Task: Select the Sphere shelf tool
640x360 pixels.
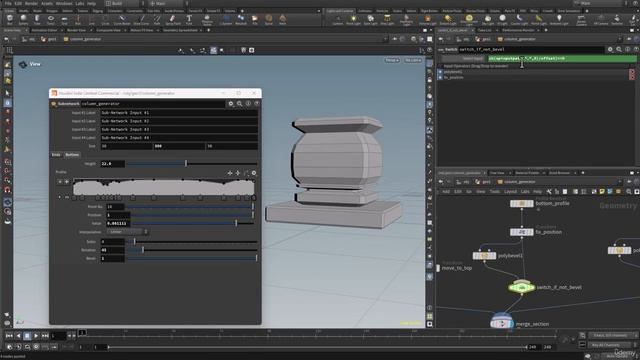Action: (x=23, y=19)
